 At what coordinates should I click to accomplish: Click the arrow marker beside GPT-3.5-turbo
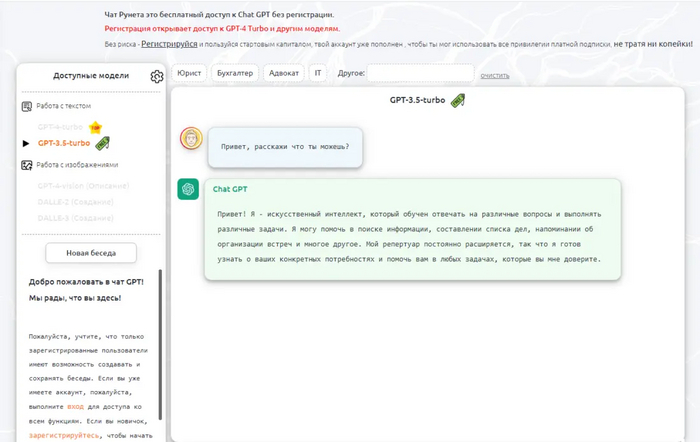click(x=26, y=143)
